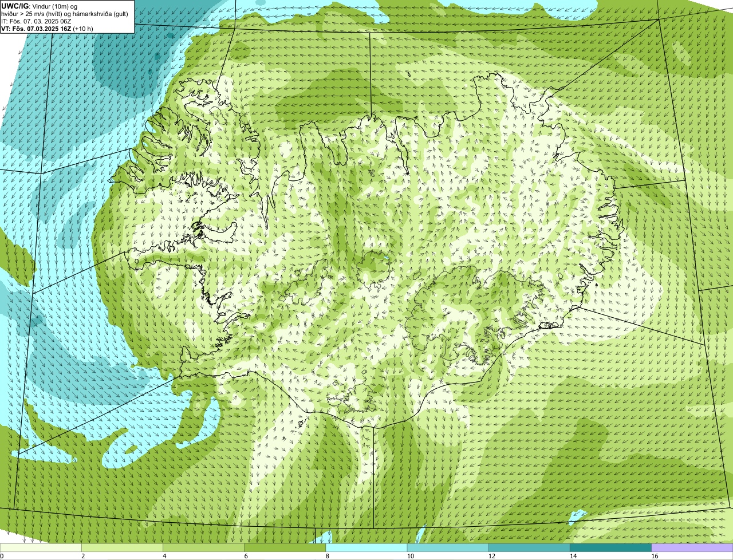The width and height of the screenshot is (733, 560).
Task: Click the palest 0–2 m/s legend swatch
Action: (41, 547)
